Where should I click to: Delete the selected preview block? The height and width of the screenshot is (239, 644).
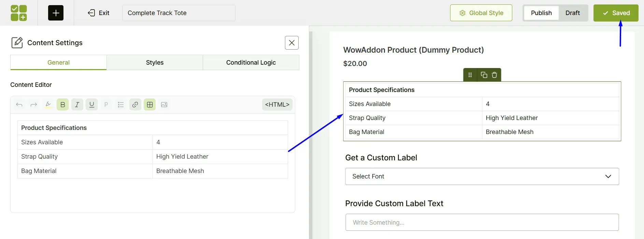(494, 75)
